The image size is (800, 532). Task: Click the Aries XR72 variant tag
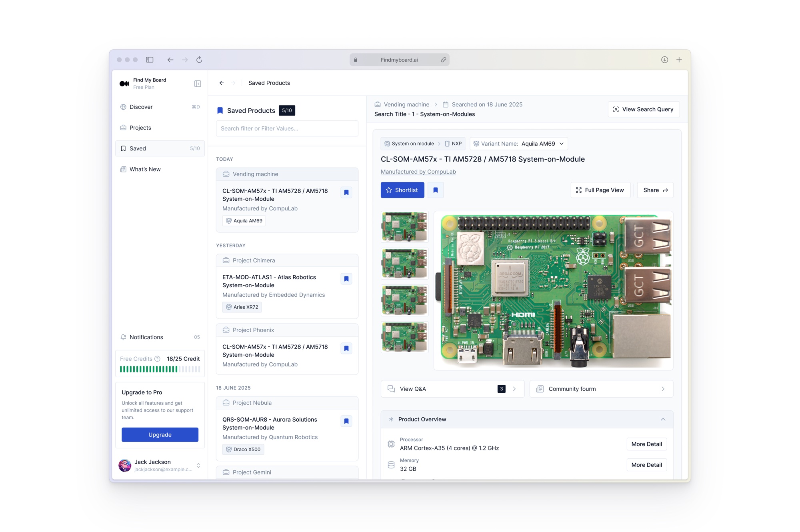point(242,307)
